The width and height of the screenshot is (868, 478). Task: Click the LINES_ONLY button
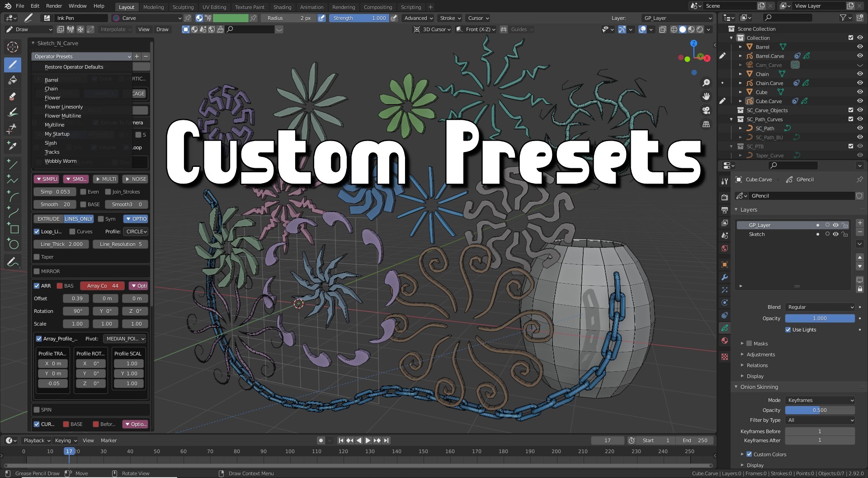tap(79, 219)
